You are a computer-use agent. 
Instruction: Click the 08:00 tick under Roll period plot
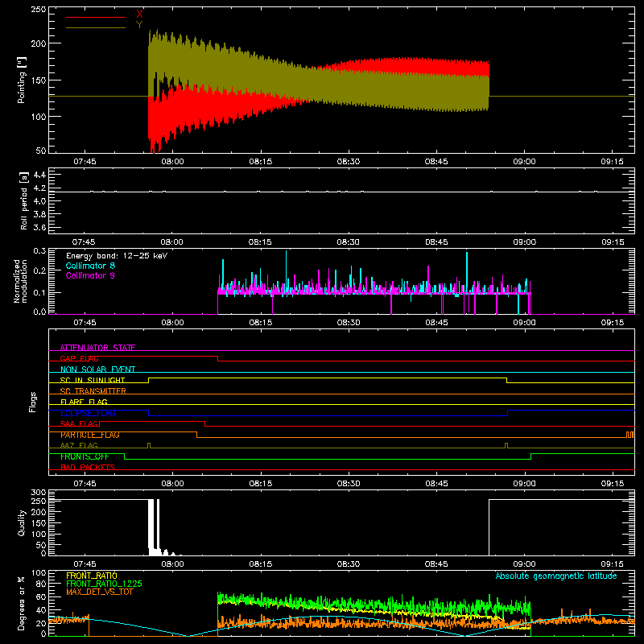tap(171, 242)
